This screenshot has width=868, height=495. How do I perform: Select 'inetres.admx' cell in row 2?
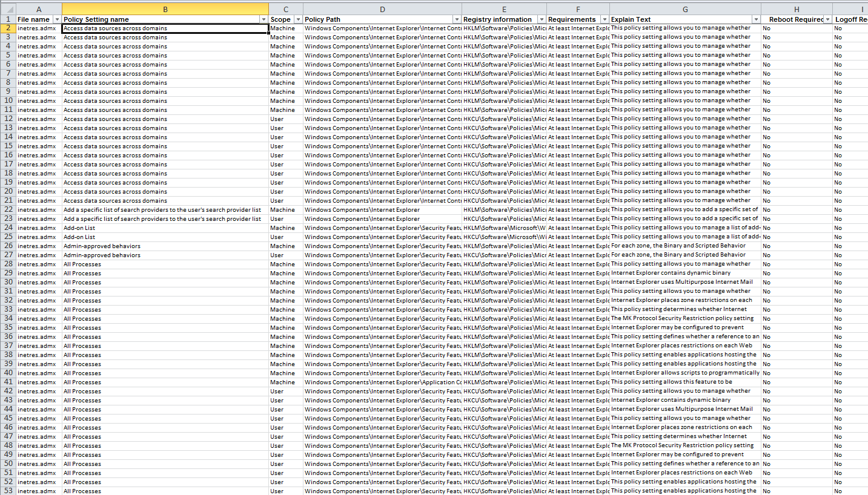[x=39, y=28]
